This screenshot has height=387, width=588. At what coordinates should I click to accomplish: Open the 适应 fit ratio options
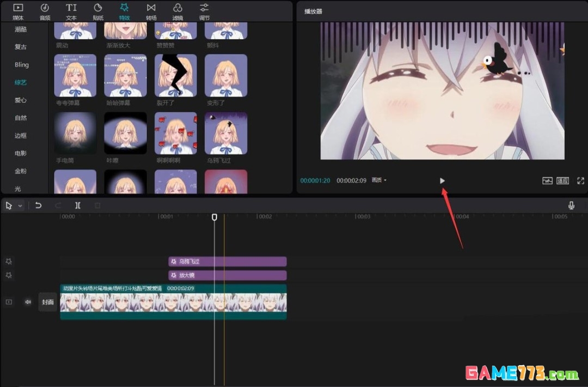tap(562, 180)
